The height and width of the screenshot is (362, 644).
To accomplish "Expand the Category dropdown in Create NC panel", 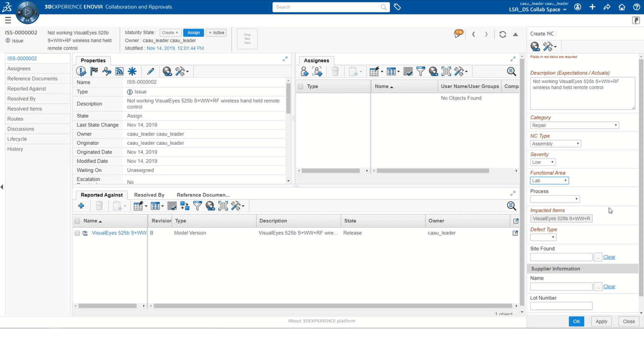I will click(615, 125).
